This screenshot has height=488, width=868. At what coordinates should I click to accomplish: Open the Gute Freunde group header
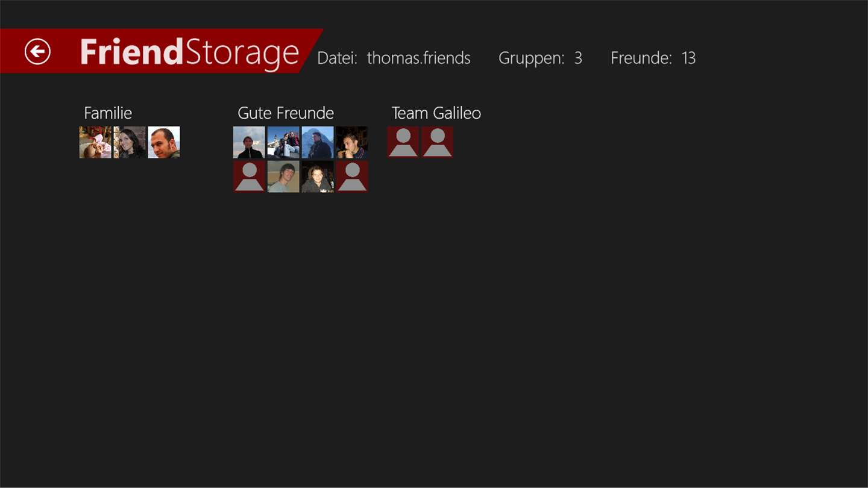coord(286,113)
